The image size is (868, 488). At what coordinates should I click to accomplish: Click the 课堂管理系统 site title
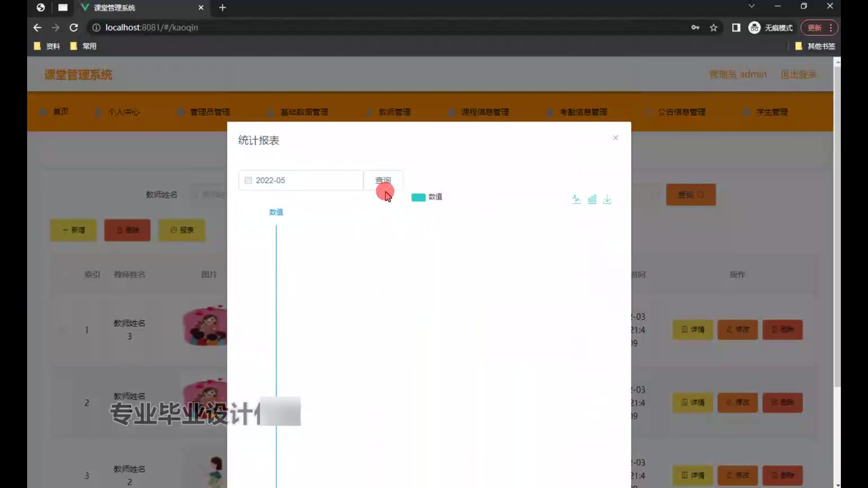click(x=78, y=75)
